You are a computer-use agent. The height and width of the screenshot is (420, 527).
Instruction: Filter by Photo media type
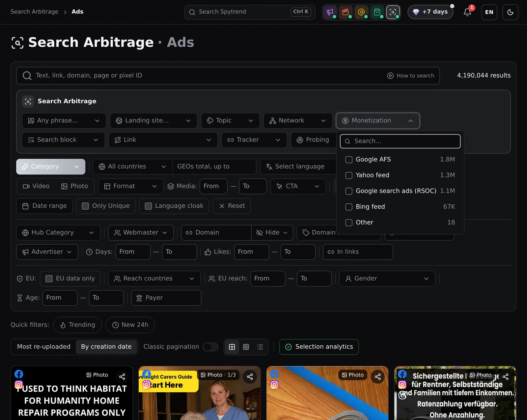pos(75,186)
